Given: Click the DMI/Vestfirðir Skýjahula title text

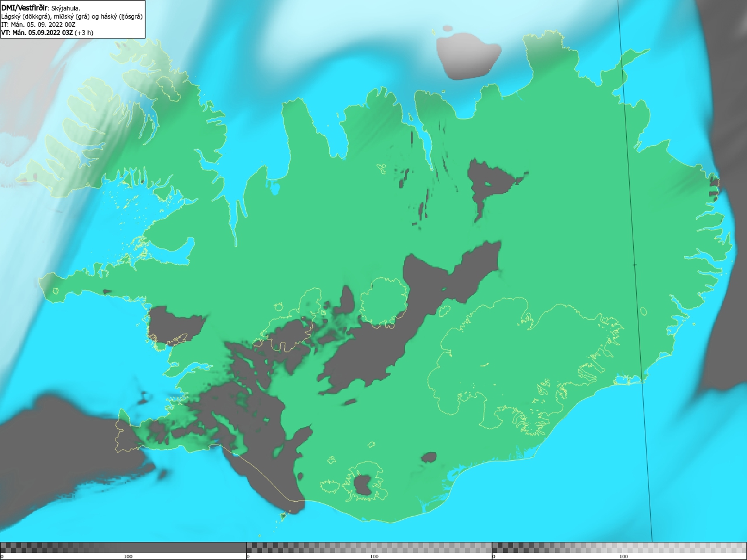Looking at the screenshot, I should [x=41, y=8].
